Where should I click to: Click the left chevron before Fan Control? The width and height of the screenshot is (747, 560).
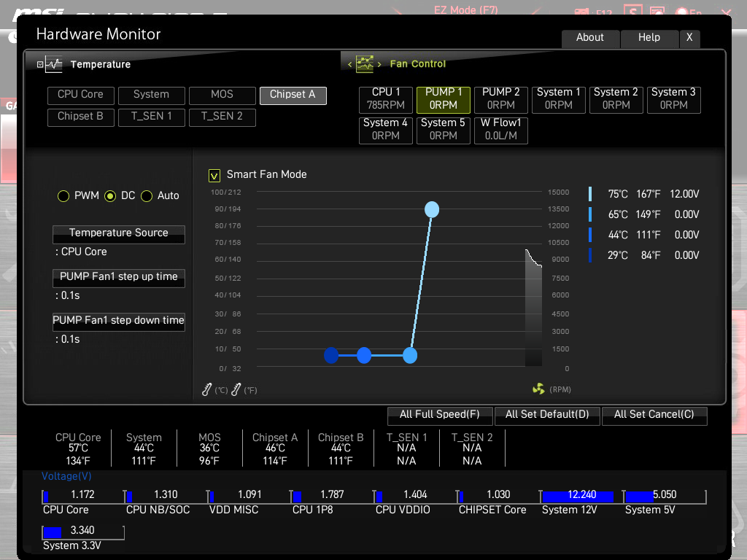349,64
